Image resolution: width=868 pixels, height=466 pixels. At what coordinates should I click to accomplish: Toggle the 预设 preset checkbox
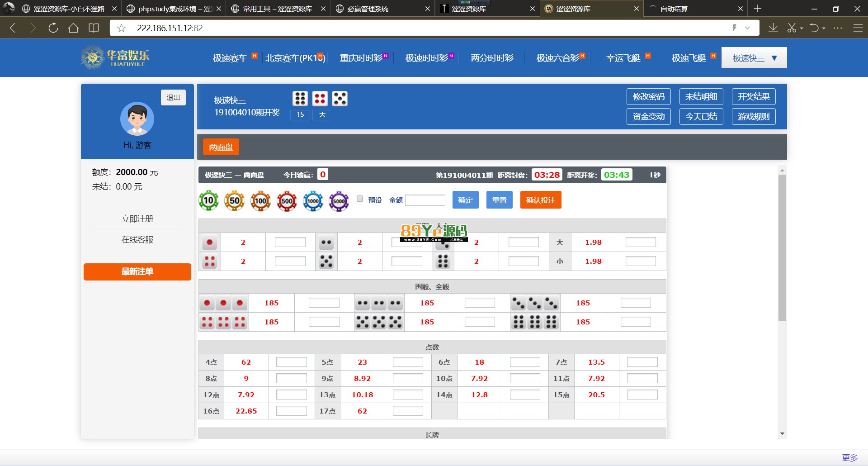[x=360, y=199]
